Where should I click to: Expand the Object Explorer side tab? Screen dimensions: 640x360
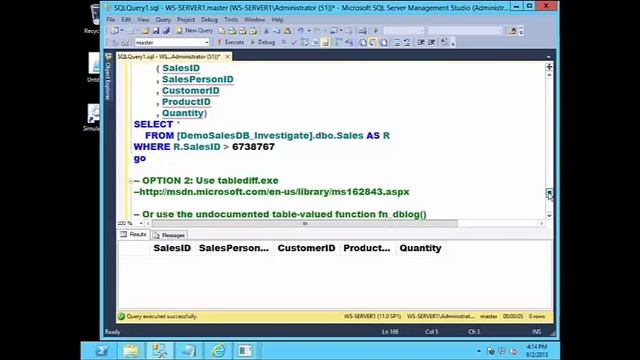click(108, 78)
